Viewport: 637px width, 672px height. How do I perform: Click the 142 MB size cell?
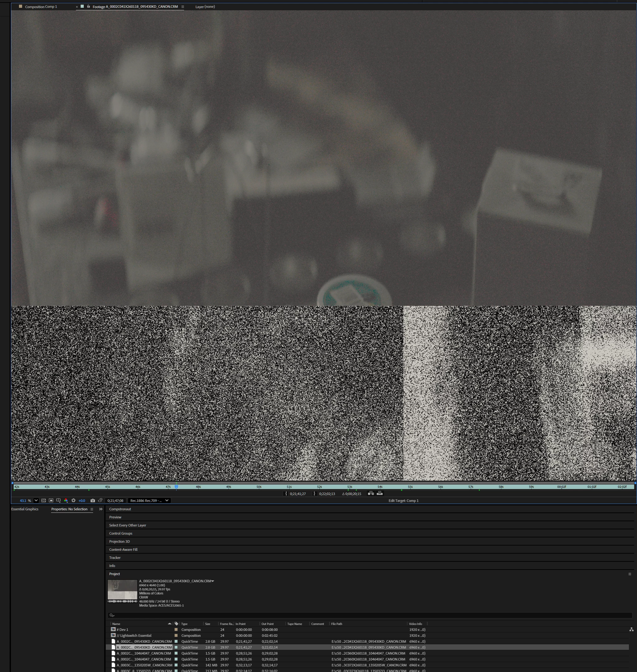pos(211,665)
